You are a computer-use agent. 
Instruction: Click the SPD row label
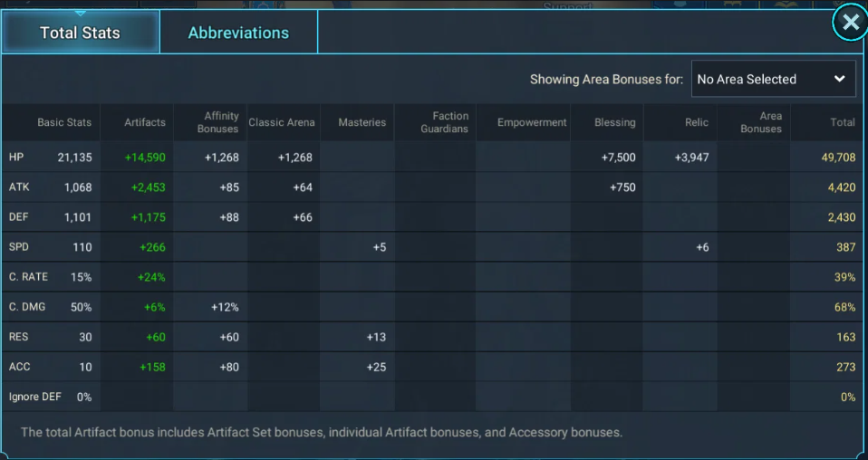19,247
